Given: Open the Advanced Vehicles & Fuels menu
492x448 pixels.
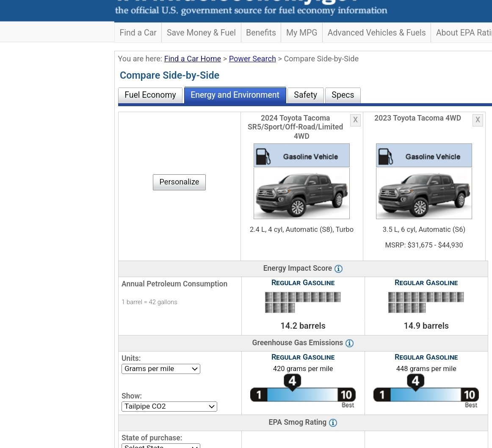Looking at the screenshot, I should 376,33.
